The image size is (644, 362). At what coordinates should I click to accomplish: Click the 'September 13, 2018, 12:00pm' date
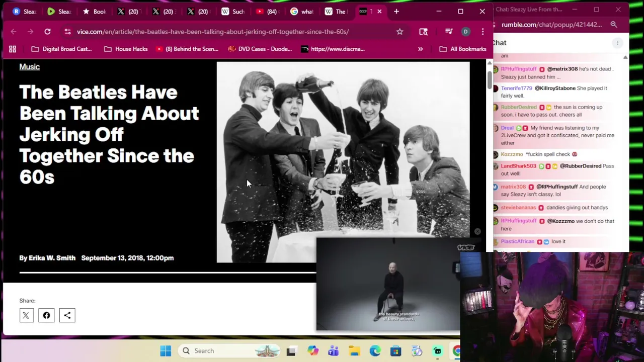pos(127,258)
